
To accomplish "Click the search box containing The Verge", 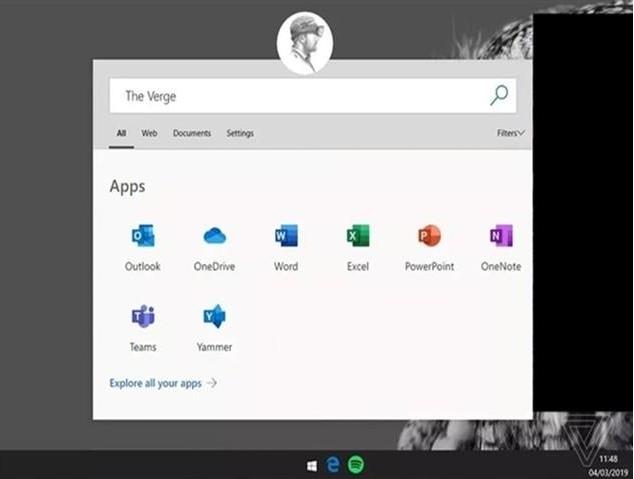I will pyautogui.click(x=300, y=96).
